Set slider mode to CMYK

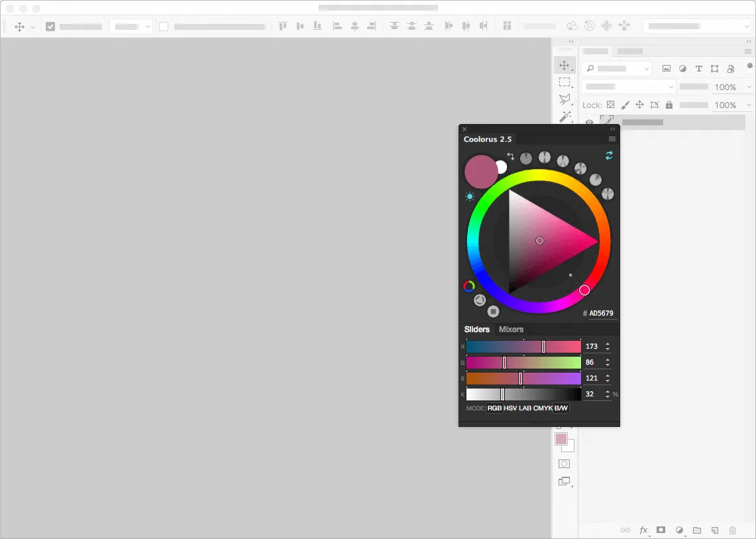(x=543, y=408)
